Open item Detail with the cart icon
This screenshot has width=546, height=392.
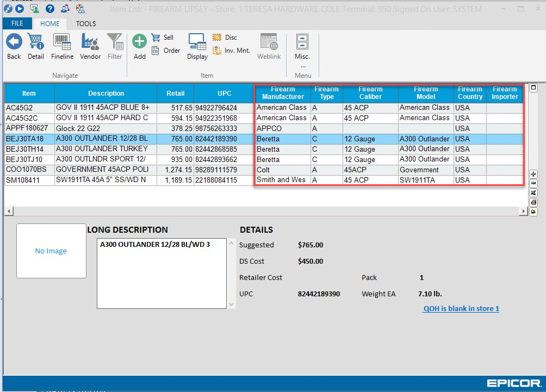coord(36,42)
